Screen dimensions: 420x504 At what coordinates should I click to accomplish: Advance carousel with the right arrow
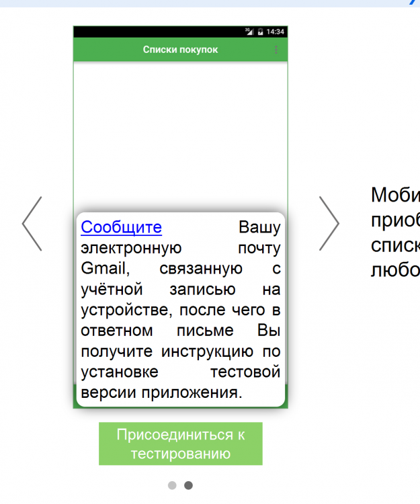[x=329, y=224]
